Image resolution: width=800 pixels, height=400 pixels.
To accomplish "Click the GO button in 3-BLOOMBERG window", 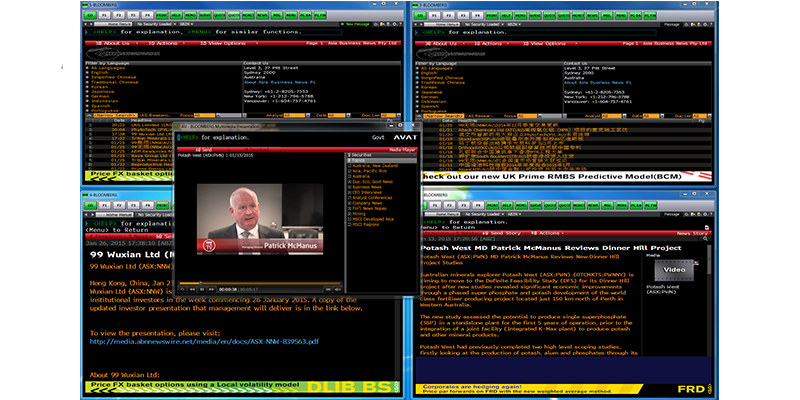I will (419, 15).
